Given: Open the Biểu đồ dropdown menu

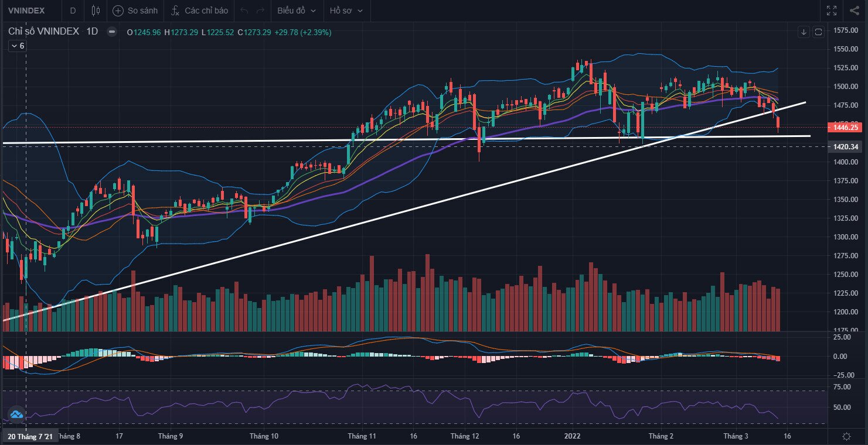Looking at the screenshot, I should [x=297, y=11].
